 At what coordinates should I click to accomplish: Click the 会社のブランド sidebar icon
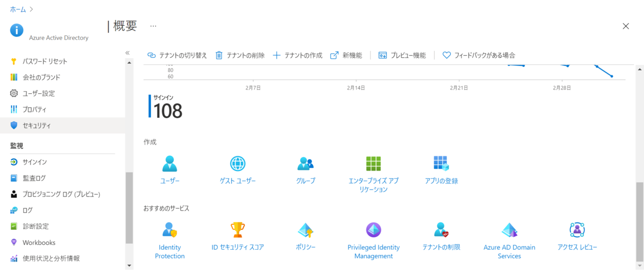click(14, 77)
